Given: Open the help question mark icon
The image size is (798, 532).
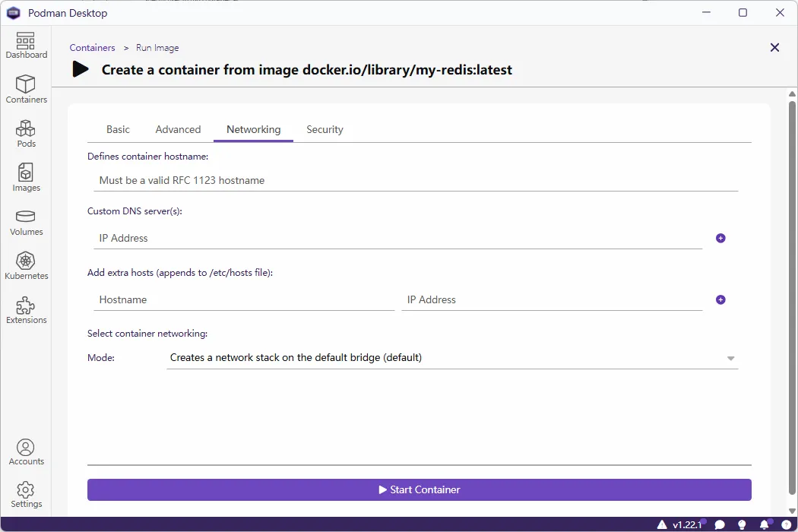Looking at the screenshot, I should point(786,524).
